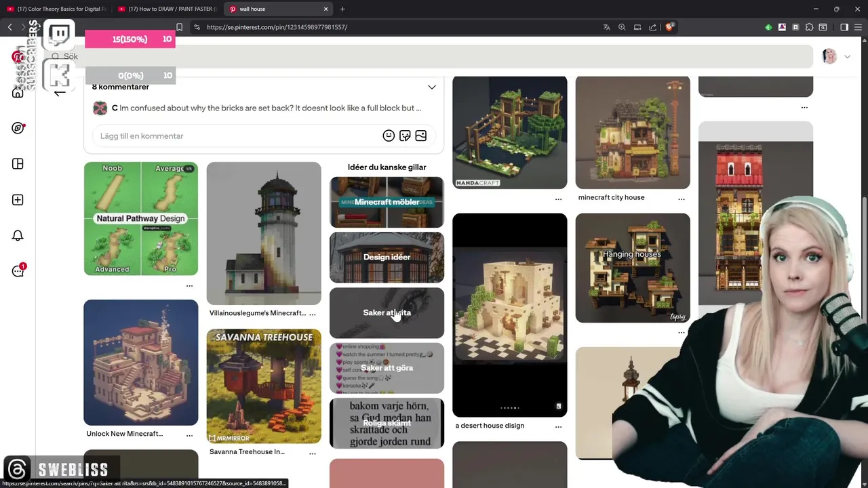Click the 'Im confused about why the bricks' comment

pos(271,108)
